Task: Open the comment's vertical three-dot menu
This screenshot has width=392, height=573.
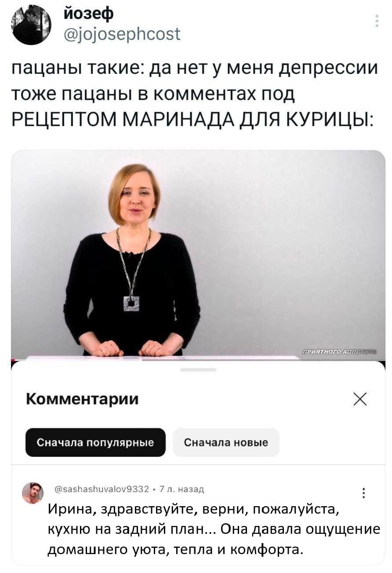Action: 364,493
